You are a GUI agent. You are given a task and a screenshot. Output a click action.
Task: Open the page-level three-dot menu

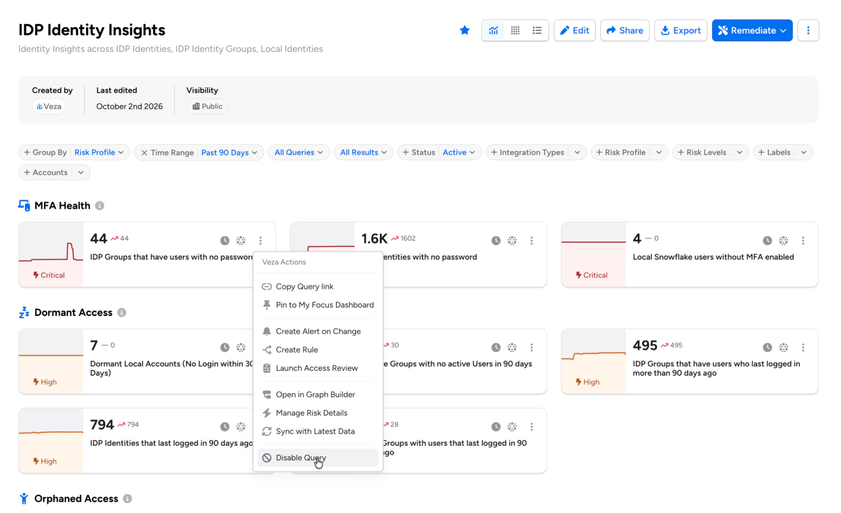[808, 31]
